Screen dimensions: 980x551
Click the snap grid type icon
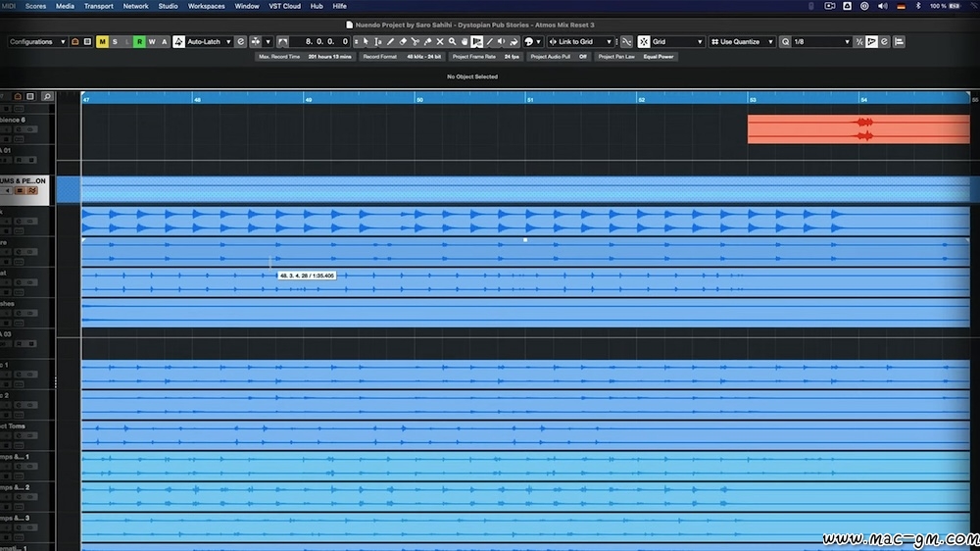pos(644,42)
